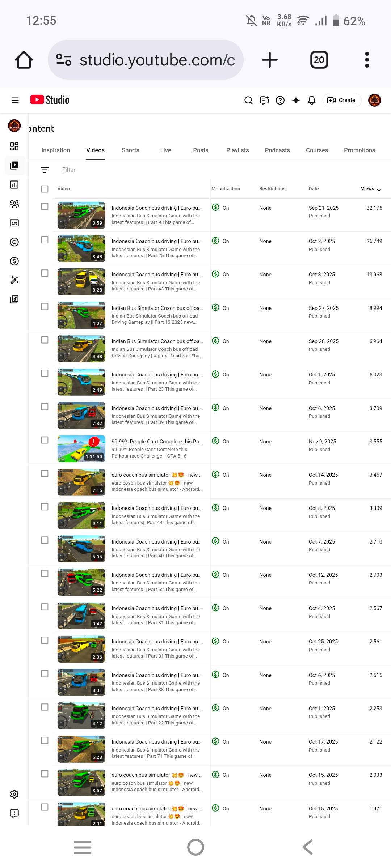Screen dimensions: 391x868
Task: Open the Community people icon in sidebar
Action: [x=14, y=204]
